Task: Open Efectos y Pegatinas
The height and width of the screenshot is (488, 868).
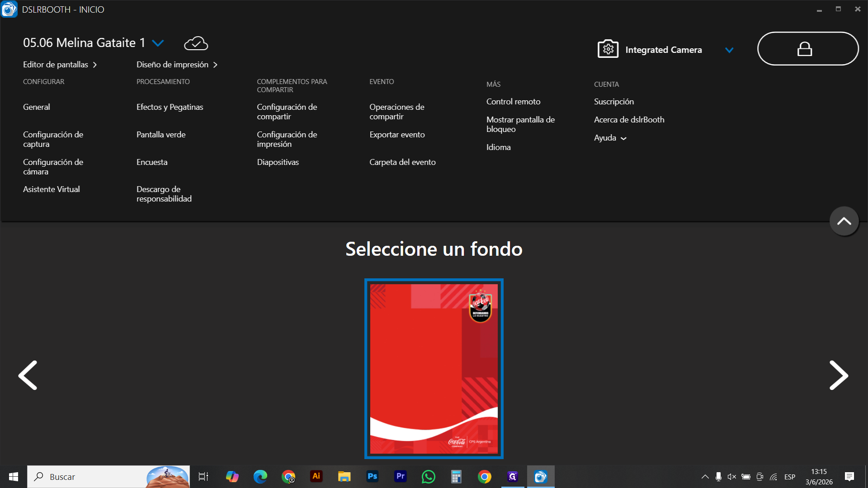Action: click(x=170, y=107)
